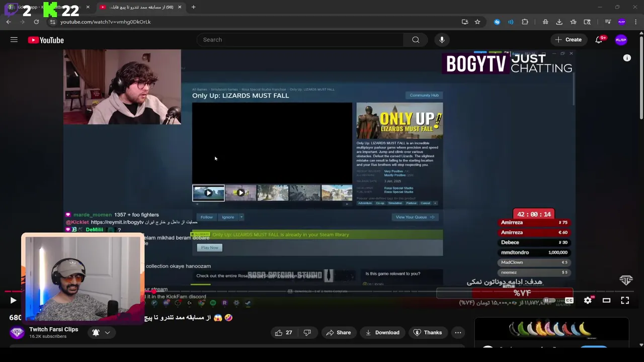Go back in the browser
The height and width of the screenshot is (362, 644).
coord(9,22)
